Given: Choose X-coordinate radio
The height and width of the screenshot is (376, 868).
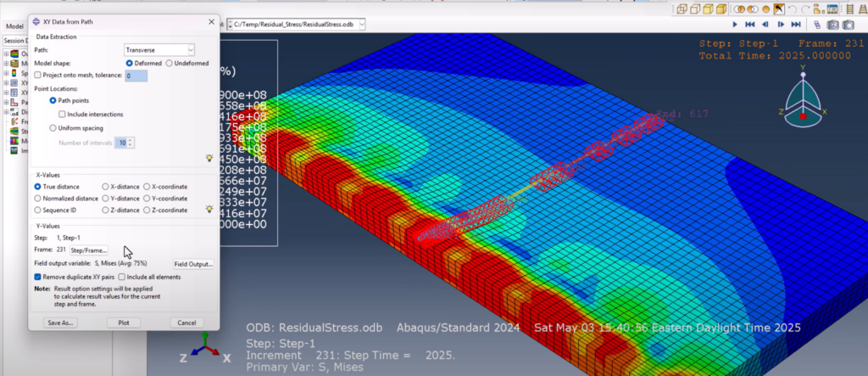Looking at the screenshot, I should [147, 187].
